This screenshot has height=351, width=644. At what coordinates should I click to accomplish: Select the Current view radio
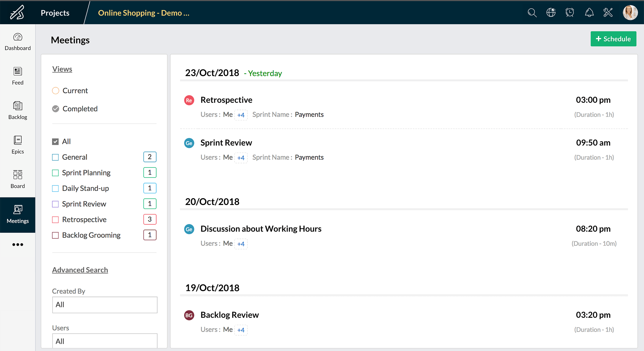(56, 91)
